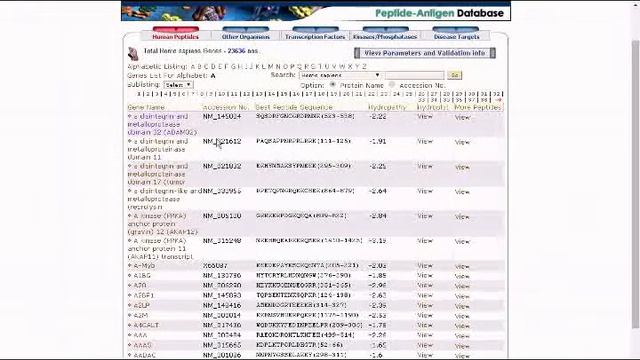Open the A2M gene link

[x=141, y=315]
